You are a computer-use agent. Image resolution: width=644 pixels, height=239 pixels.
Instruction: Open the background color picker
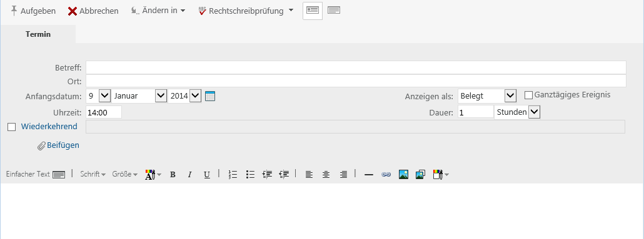[441, 175]
